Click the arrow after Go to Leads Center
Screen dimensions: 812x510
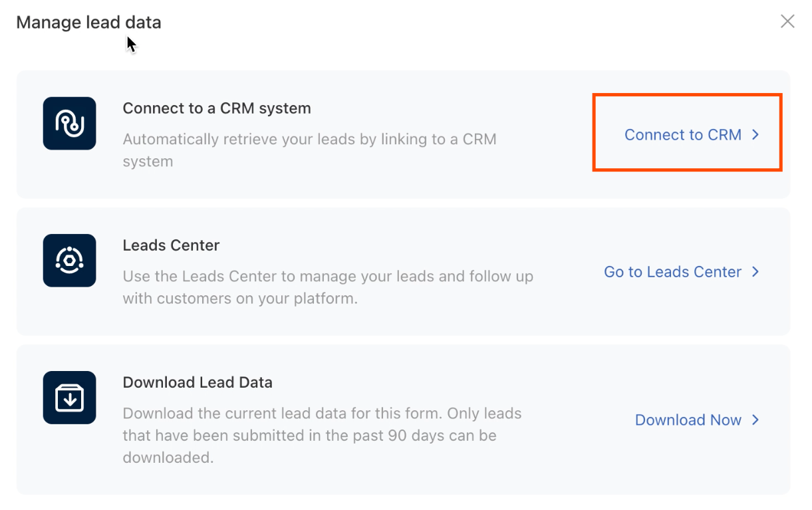point(755,272)
